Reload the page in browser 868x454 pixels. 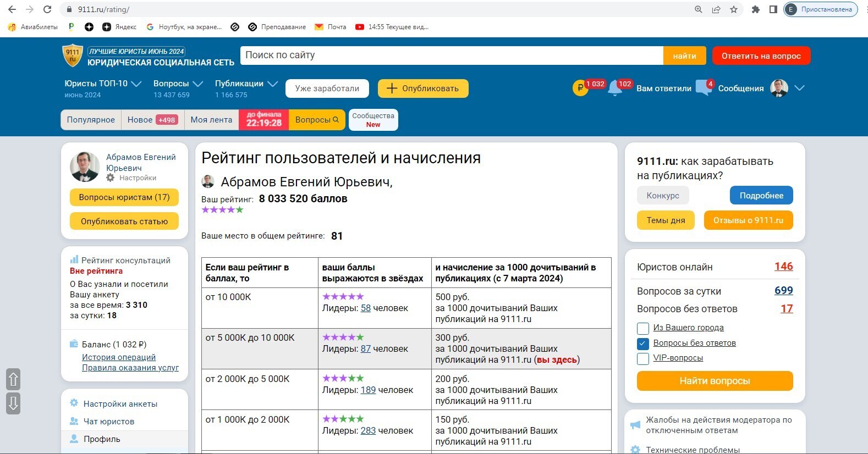point(47,9)
